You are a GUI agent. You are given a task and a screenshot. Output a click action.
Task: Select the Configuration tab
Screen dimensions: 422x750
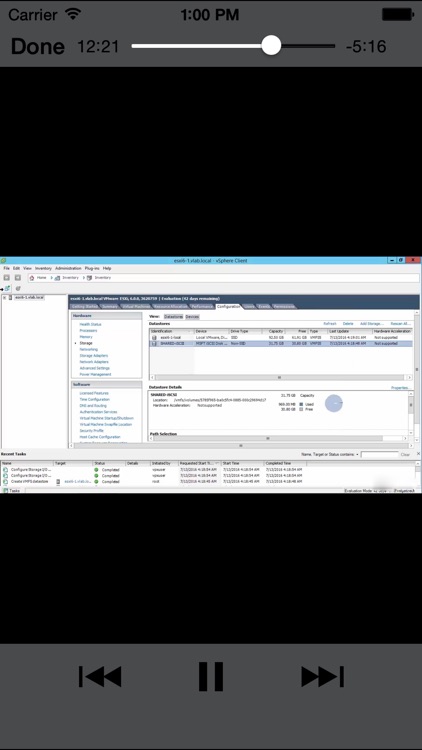coord(229,306)
